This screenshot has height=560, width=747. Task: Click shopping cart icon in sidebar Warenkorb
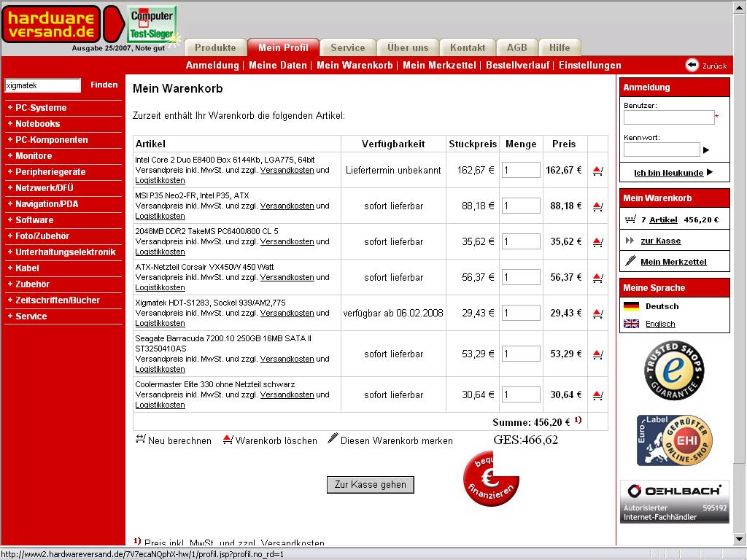point(630,219)
